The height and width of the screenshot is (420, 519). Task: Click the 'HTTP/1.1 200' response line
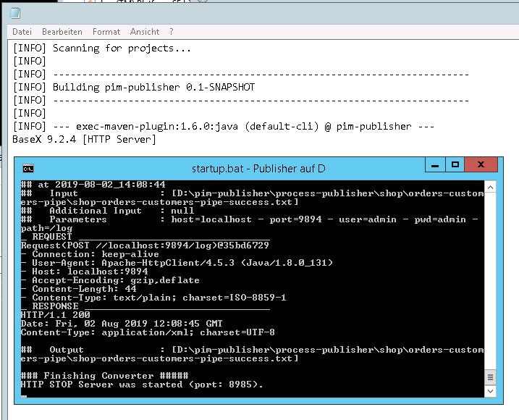(55, 315)
